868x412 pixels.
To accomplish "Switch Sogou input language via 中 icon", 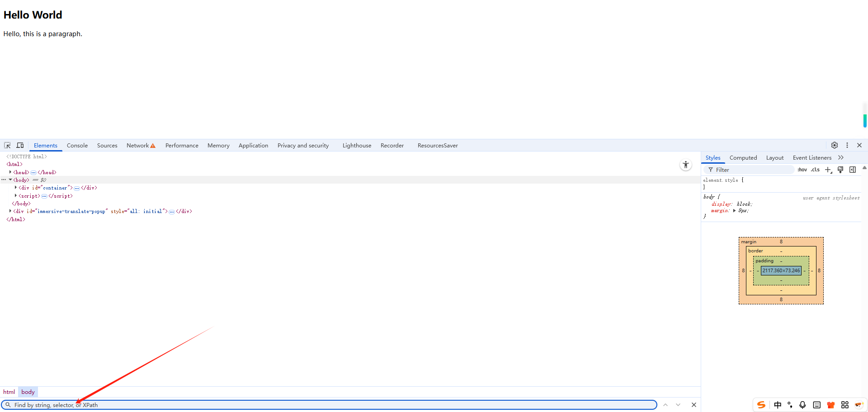I will tap(778, 405).
